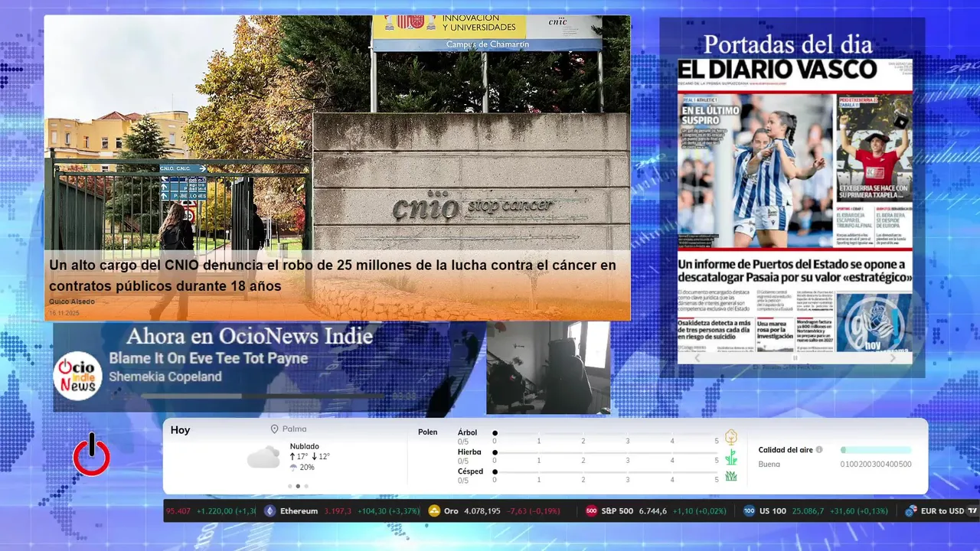Click the song progress bar
The image size is (980, 551).
click(x=263, y=396)
